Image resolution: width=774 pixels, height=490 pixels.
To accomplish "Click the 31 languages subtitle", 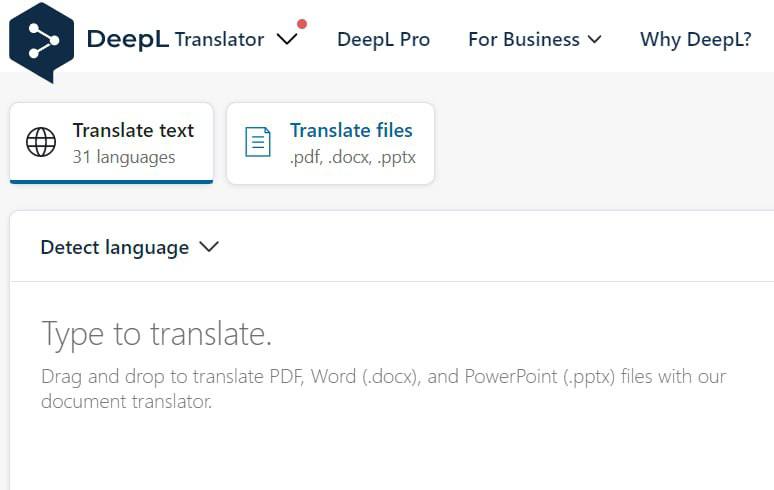I will (124, 157).
